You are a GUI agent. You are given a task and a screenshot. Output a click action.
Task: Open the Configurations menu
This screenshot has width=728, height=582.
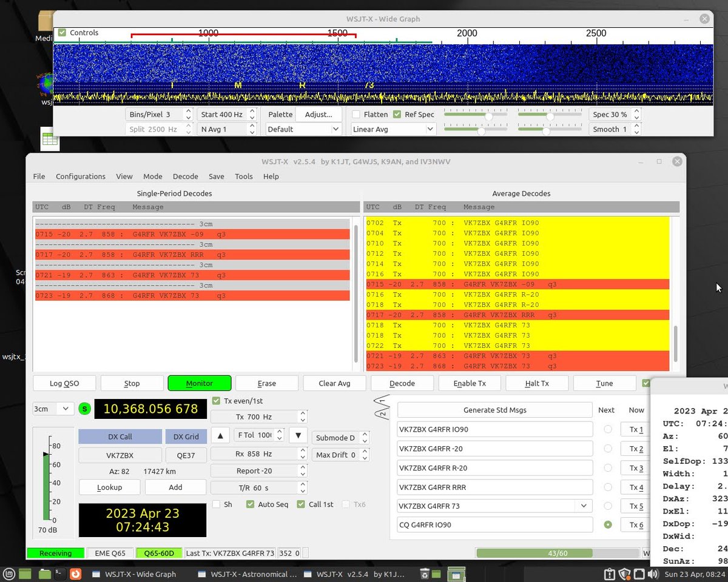[81, 176]
